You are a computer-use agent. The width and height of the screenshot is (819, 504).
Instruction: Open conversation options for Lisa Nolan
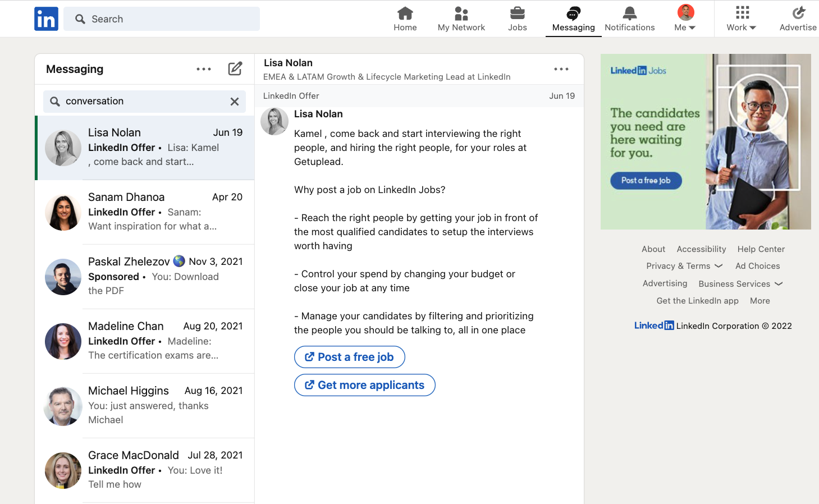(561, 68)
